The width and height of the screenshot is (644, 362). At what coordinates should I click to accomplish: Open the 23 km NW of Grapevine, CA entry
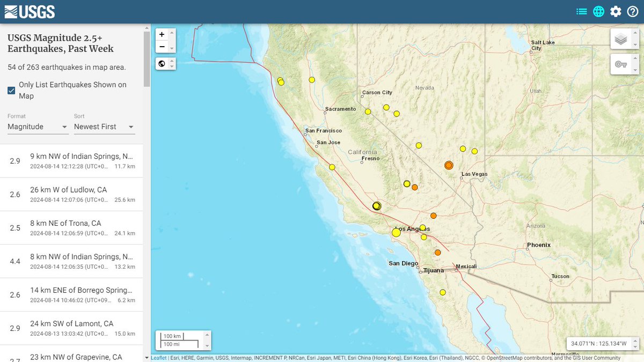tap(71, 354)
